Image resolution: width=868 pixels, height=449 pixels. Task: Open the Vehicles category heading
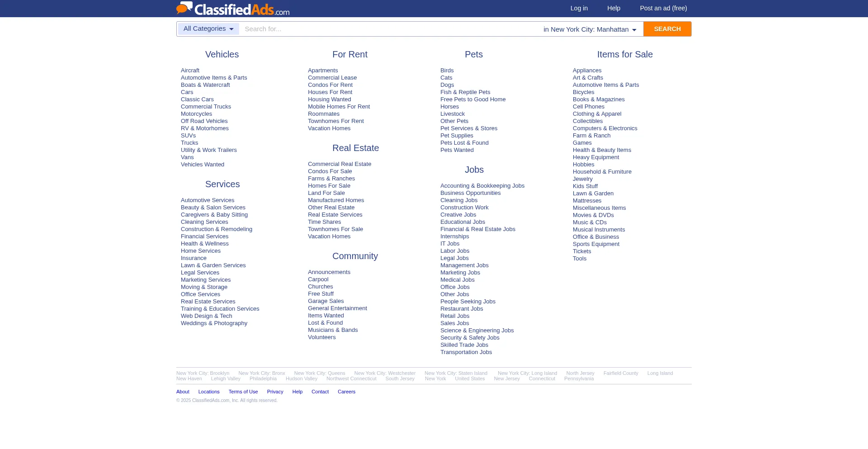point(222,54)
